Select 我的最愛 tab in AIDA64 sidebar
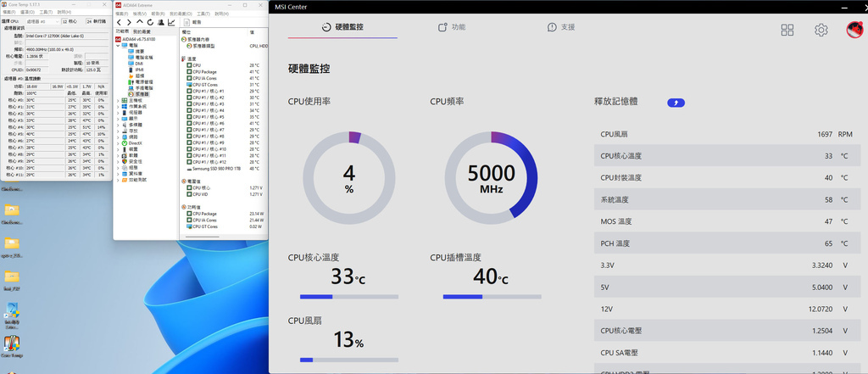868x374 pixels. [142, 31]
